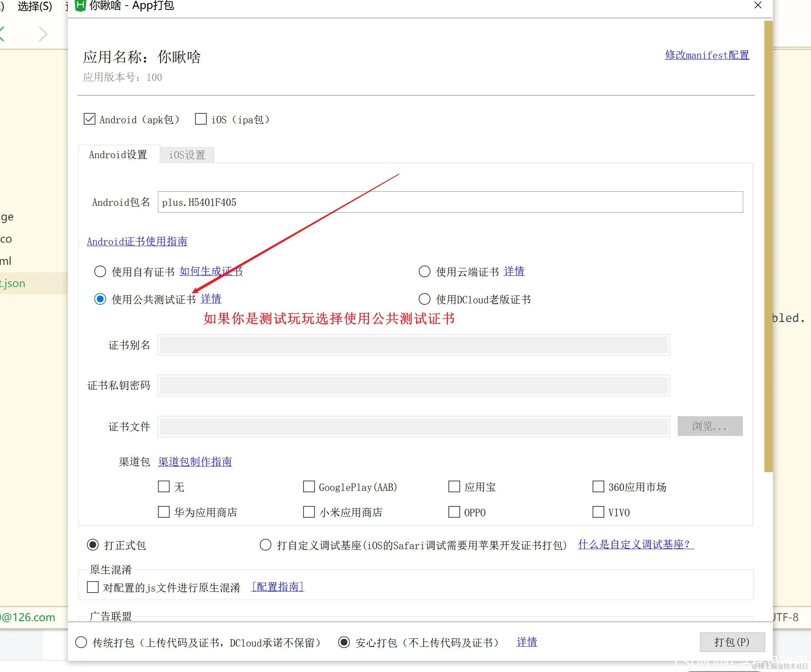Close the App打包 dialog
The image size is (811, 672).
pyautogui.click(x=758, y=5)
